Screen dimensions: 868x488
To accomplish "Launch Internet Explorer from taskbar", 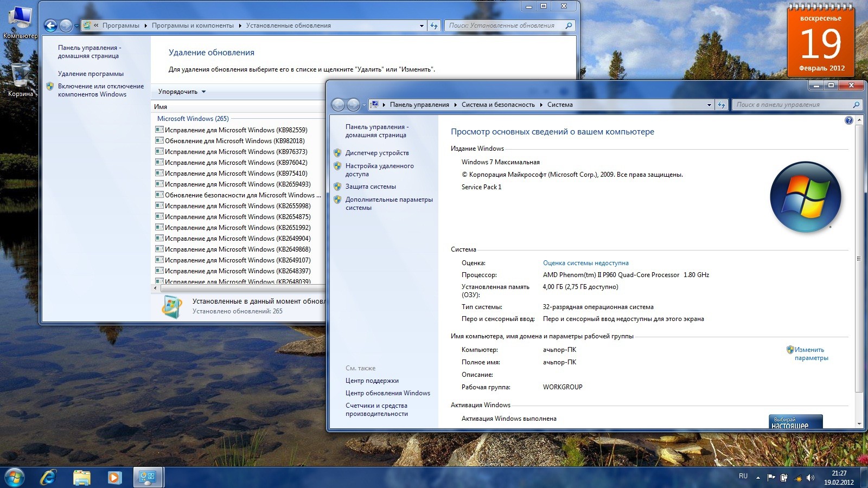I will pos(49,477).
